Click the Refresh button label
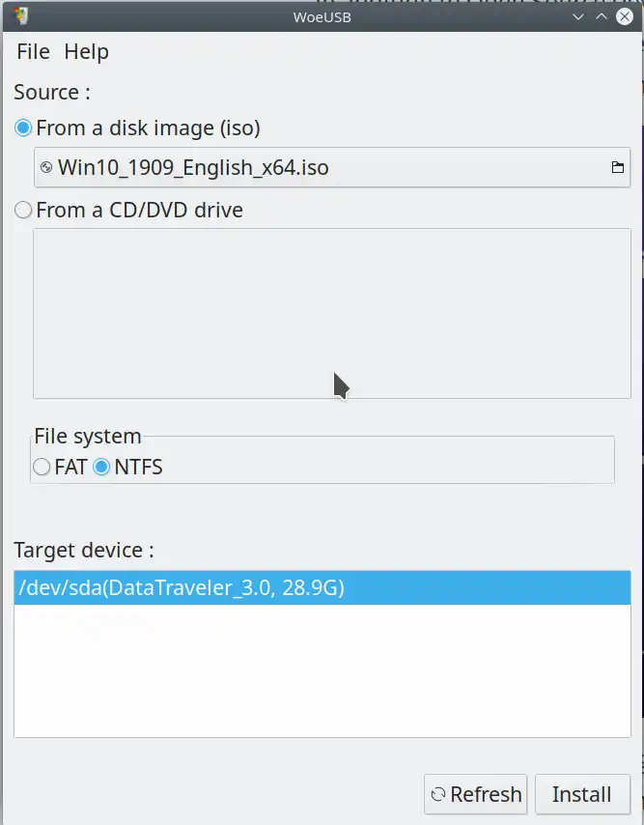The width and height of the screenshot is (644, 825). click(x=486, y=794)
